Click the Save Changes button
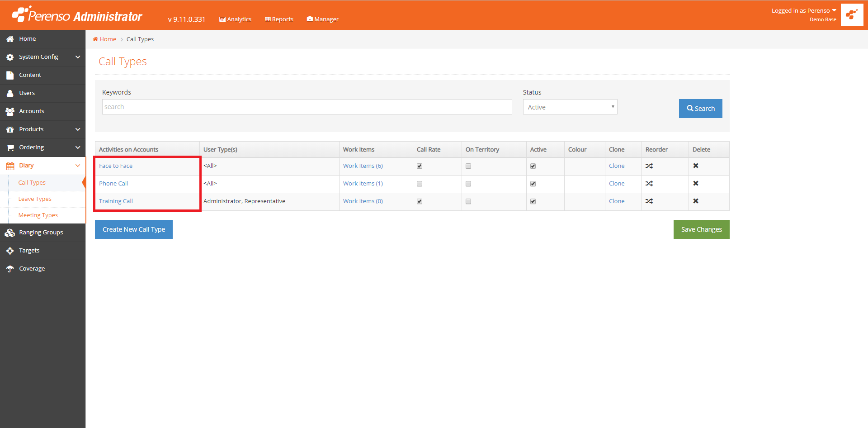Image resolution: width=868 pixels, height=428 pixels. click(x=702, y=229)
